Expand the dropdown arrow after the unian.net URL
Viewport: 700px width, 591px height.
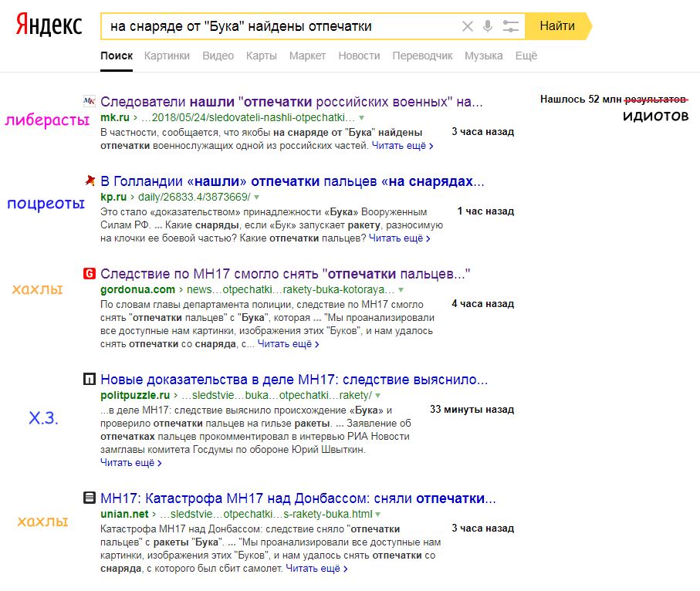point(377,514)
